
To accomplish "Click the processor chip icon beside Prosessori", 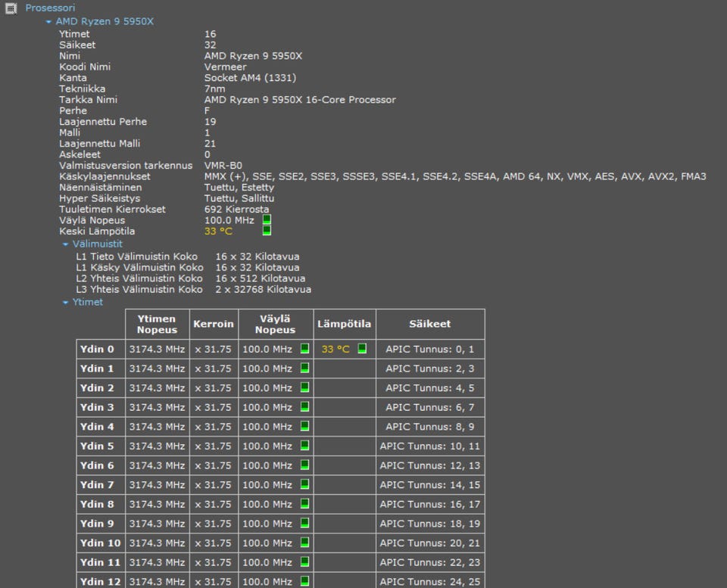I will pos(11,8).
